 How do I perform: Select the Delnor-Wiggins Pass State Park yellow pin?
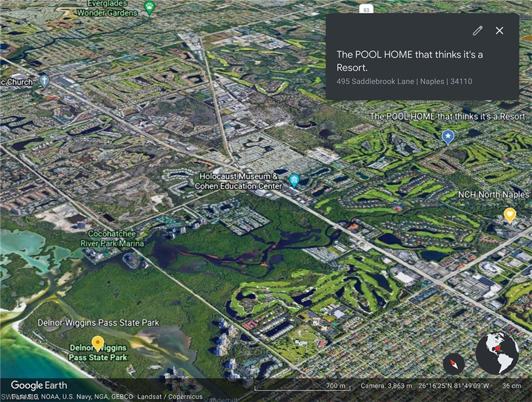point(98,343)
